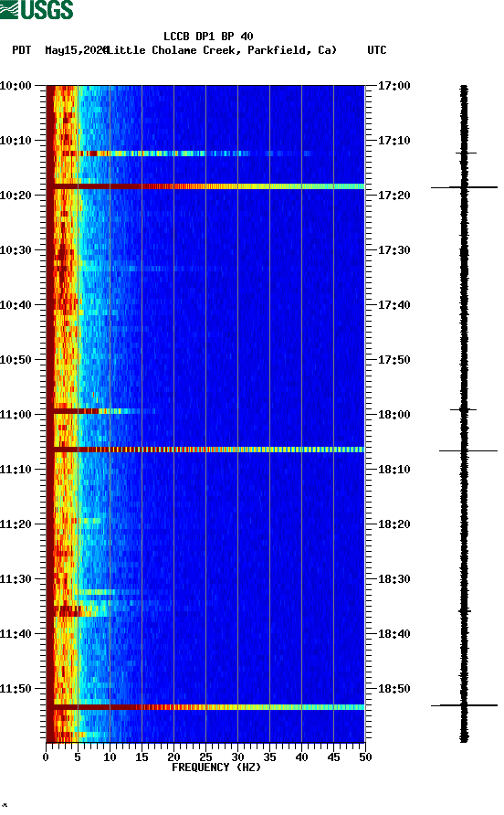Click the May15 date label
The height and width of the screenshot is (815, 504).
point(76,50)
